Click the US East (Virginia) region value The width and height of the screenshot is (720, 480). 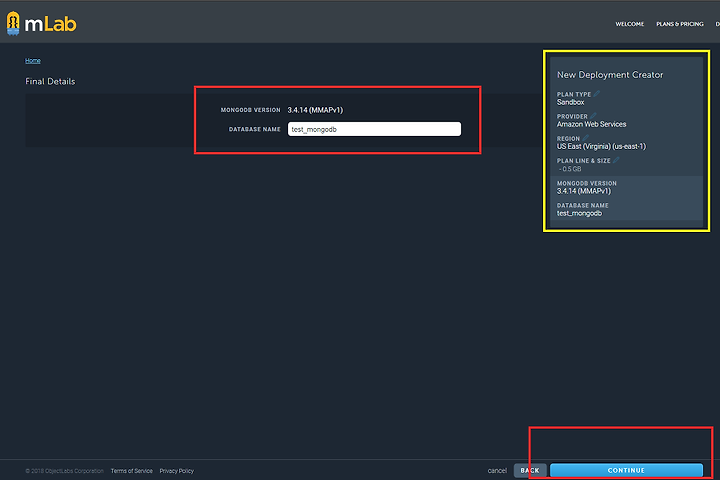point(602,147)
